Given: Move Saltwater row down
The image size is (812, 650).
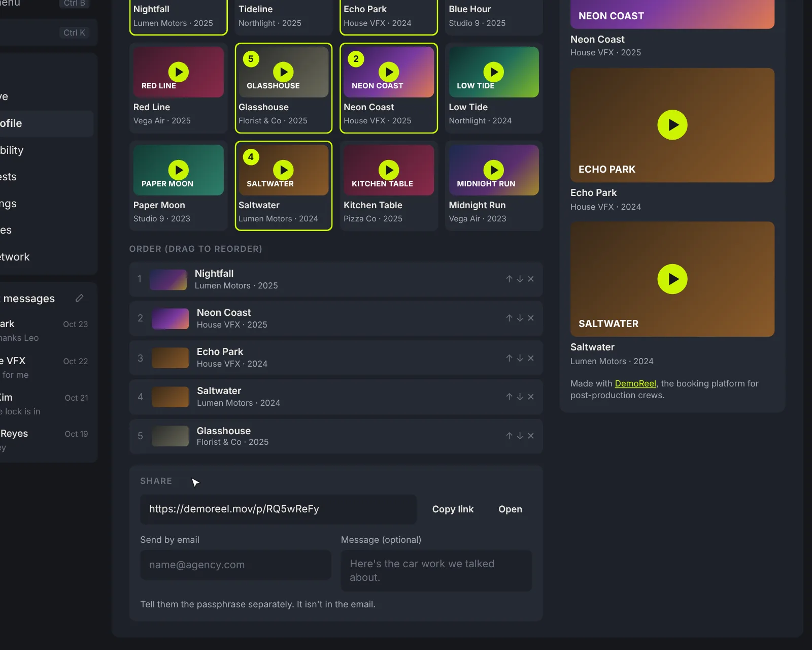Looking at the screenshot, I should point(520,397).
